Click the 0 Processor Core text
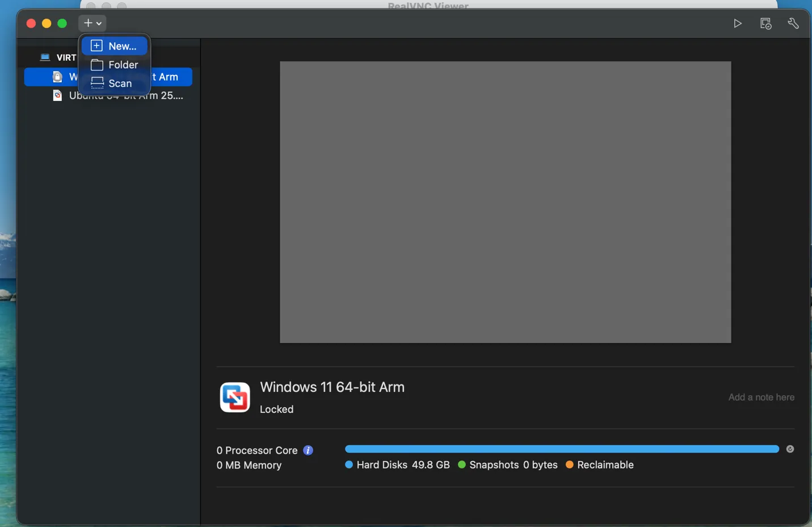 point(257,450)
